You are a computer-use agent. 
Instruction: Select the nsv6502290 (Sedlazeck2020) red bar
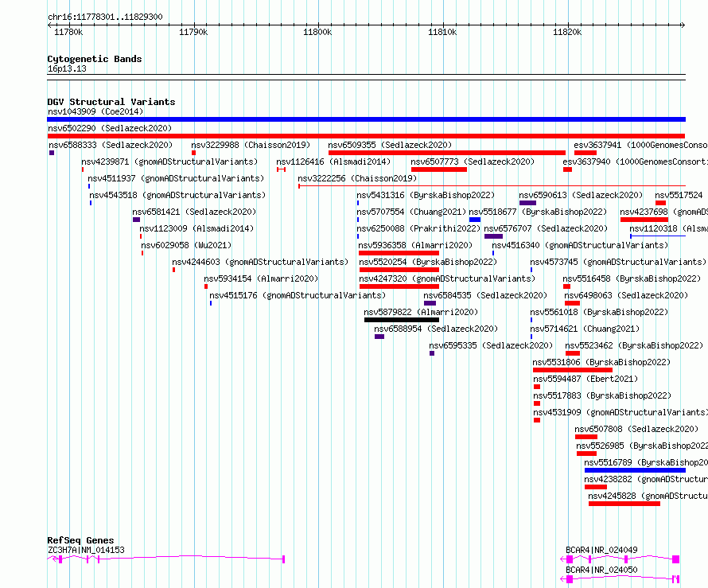click(x=366, y=136)
